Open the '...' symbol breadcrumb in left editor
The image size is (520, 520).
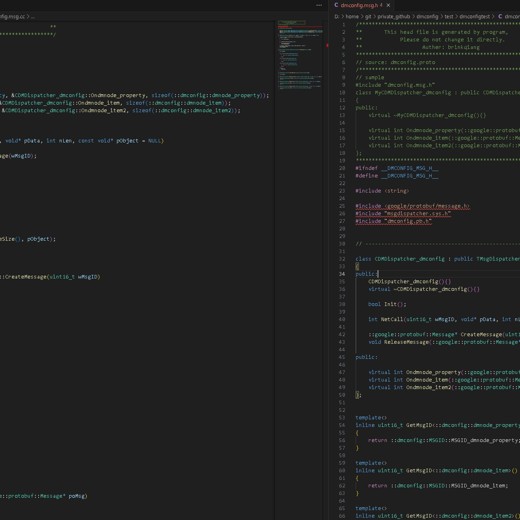pyautogui.click(x=33, y=17)
